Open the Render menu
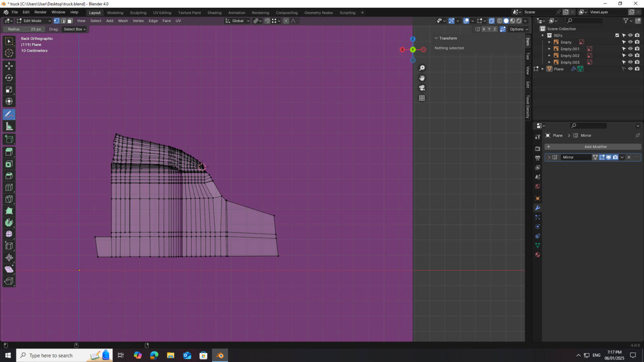 pyautogui.click(x=40, y=12)
